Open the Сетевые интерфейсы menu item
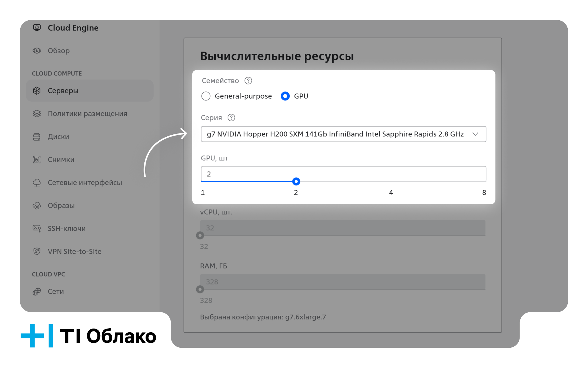Screen dimensions: 588x368 (x=85, y=183)
